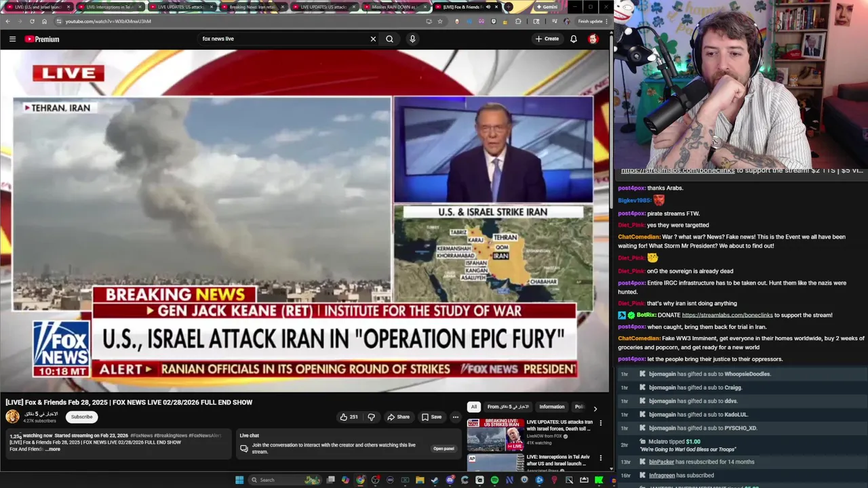Open the Create dropdown button

point(547,39)
